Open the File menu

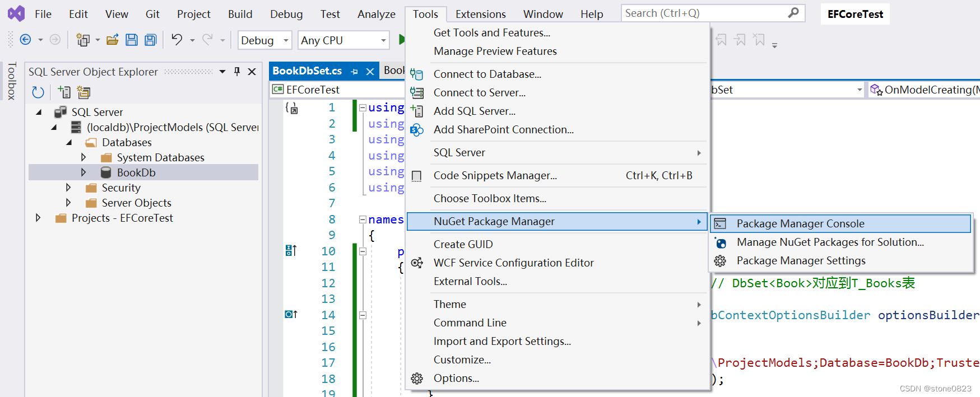pyautogui.click(x=43, y=14)
